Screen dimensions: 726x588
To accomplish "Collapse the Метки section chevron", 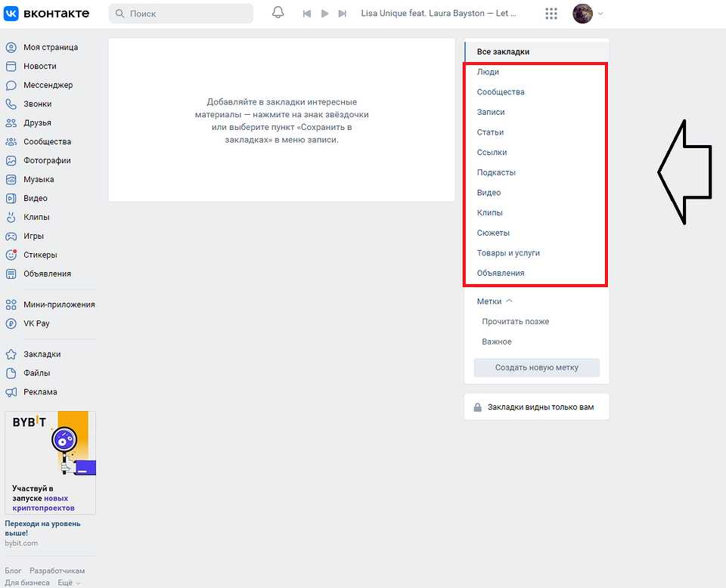I will pos(509,301).
